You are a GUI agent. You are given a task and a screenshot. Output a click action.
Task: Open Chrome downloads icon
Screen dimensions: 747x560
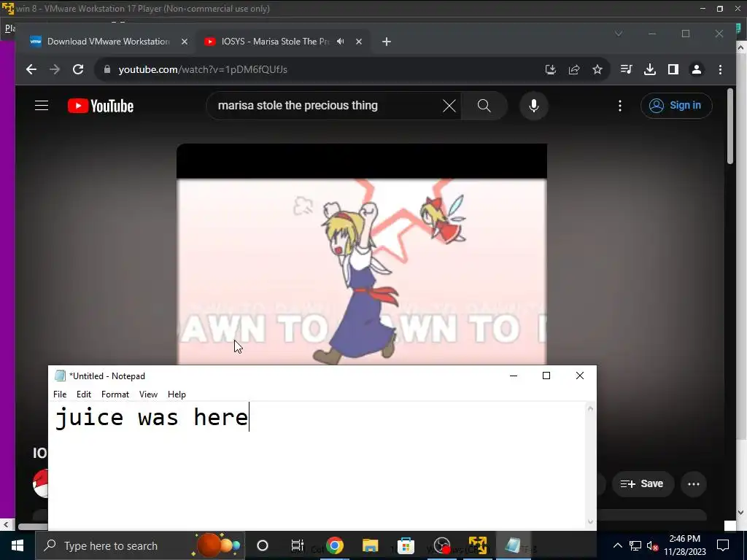coord(650,69)
